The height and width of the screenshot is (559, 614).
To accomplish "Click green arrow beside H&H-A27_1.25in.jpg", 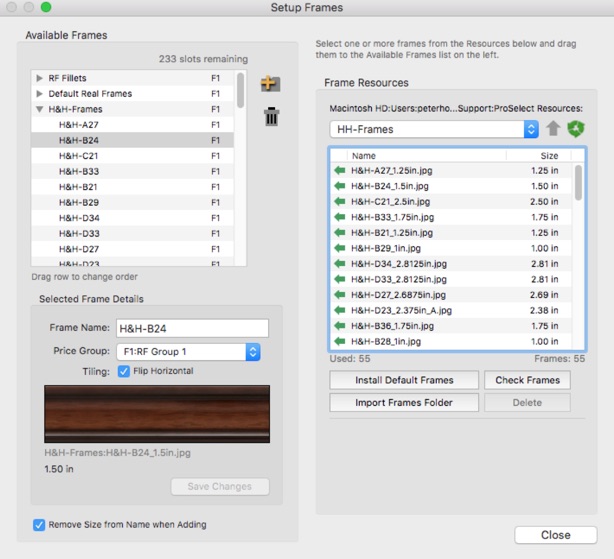I will pos(340,171).
